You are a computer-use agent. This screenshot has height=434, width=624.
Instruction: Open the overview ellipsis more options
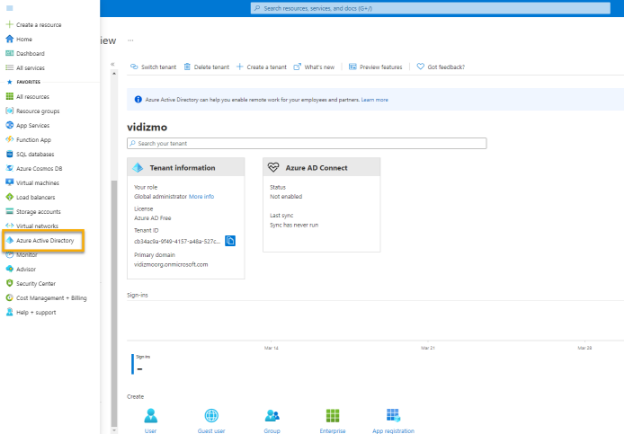point(130,41)
